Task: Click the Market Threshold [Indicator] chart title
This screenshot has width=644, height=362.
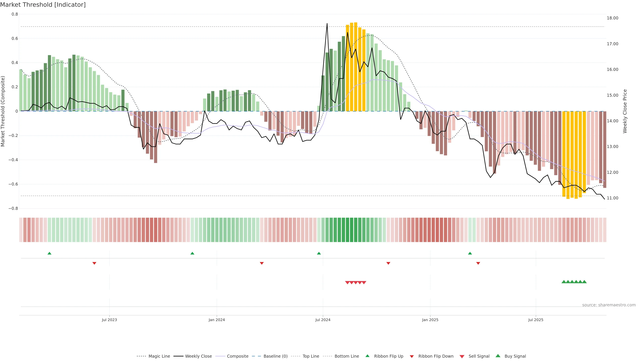Action: tap(43, 5)
